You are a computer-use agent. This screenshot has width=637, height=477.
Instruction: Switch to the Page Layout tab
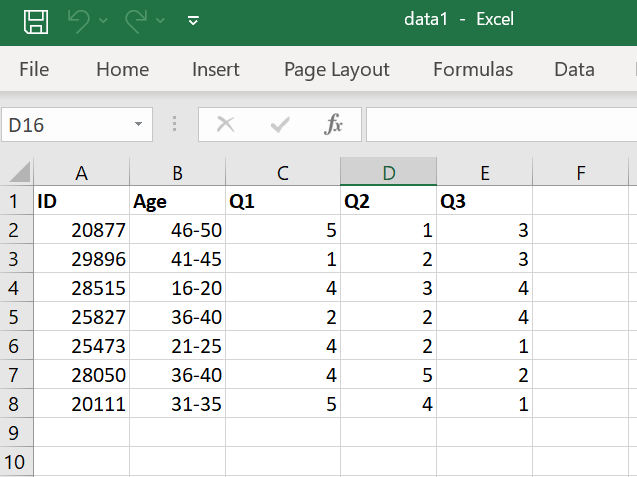[x=337, y=69]
